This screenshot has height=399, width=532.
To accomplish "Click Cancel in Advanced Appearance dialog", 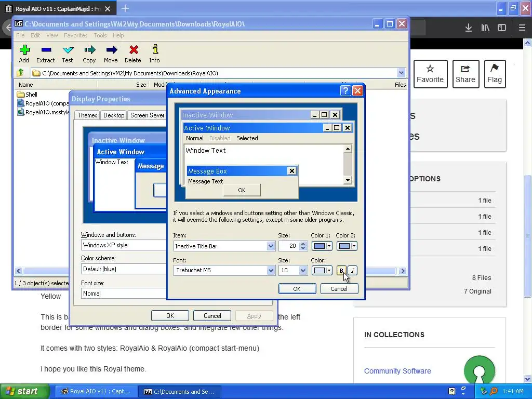I will click(x=339, y=289).
